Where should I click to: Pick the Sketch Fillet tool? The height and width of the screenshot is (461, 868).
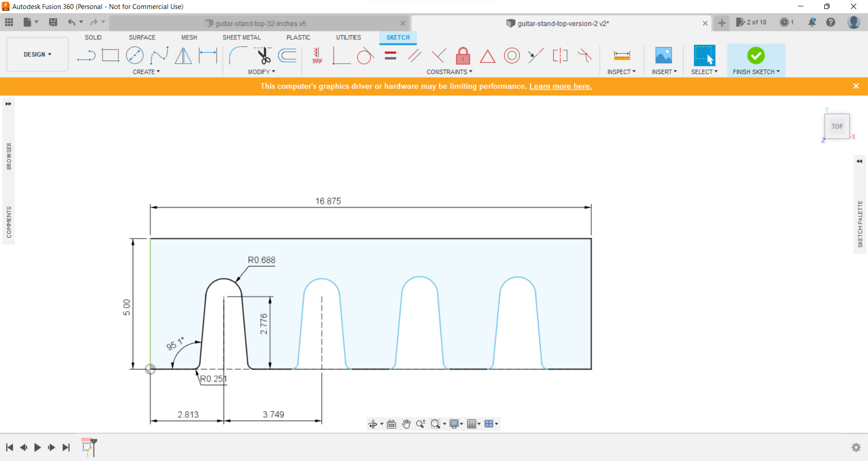[x=237, y=55]
